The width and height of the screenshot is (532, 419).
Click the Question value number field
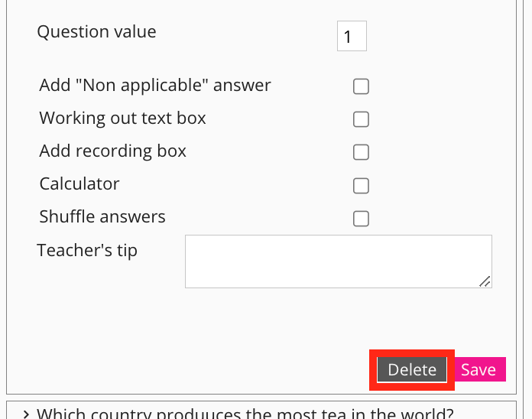pos(352,36)
